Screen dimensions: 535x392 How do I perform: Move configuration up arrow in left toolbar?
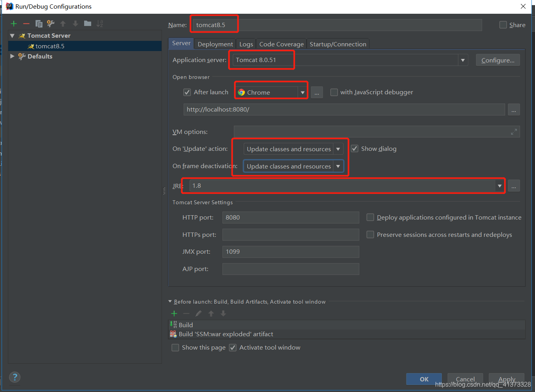tap(63, 24)
